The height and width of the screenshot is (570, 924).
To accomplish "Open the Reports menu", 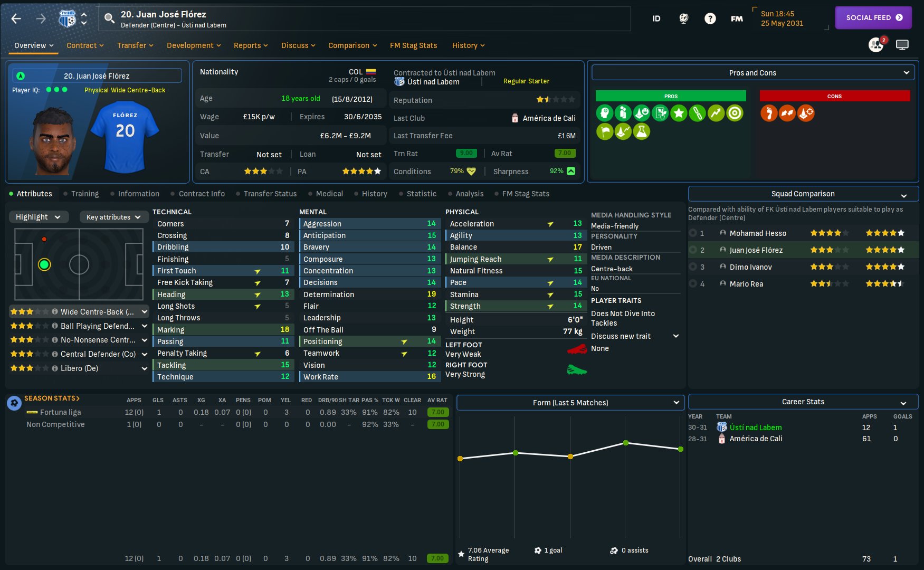I will pos(251,45).
